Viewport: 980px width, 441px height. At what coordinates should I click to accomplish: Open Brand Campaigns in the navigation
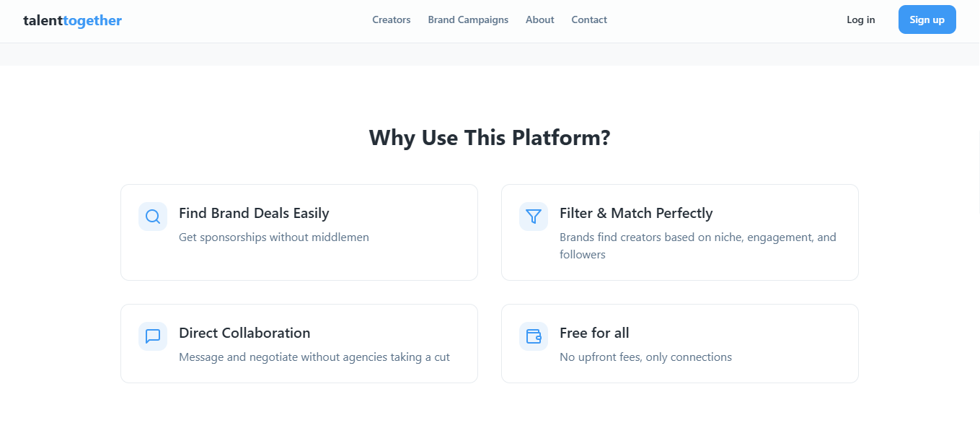[468, 20]
